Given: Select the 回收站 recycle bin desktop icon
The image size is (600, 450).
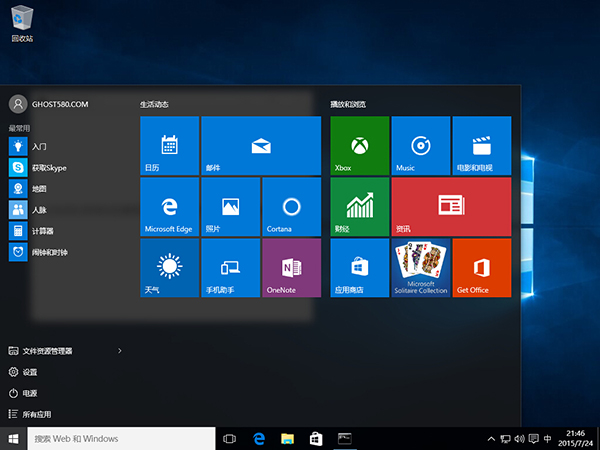Looking at the screenshot, I should click(22, 23).
